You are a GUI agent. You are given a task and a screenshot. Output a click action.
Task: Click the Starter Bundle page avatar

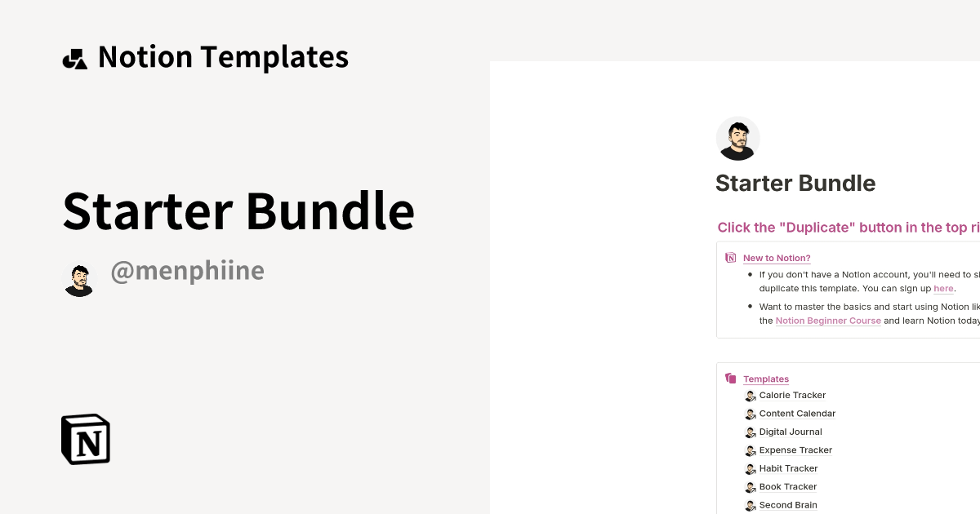737,138
